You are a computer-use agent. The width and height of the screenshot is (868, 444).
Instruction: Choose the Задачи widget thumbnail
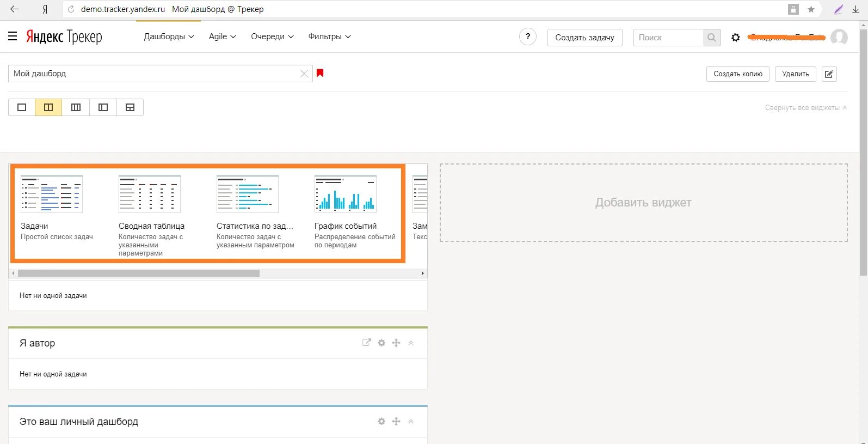click(x=52, y=194)
